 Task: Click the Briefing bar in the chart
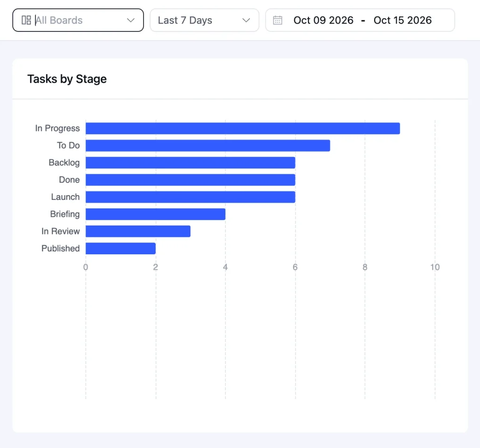coord(156,214)
